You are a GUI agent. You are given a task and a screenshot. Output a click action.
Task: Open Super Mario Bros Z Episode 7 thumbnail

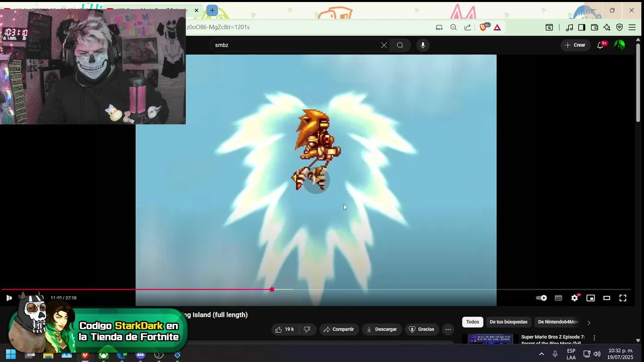tap(491, 339)
